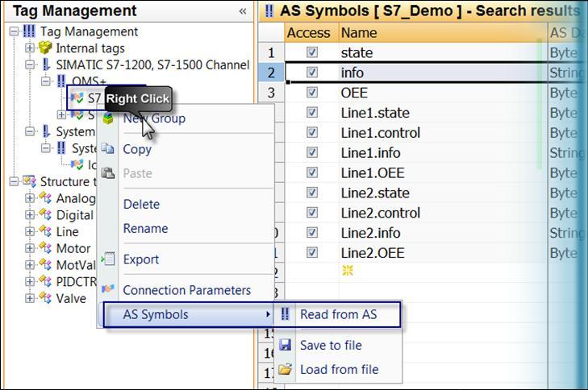This screenshot has width=588, height=390.
Task: Toggle Access checkbox for OEE row 3
Action: [x=312, y=92]
